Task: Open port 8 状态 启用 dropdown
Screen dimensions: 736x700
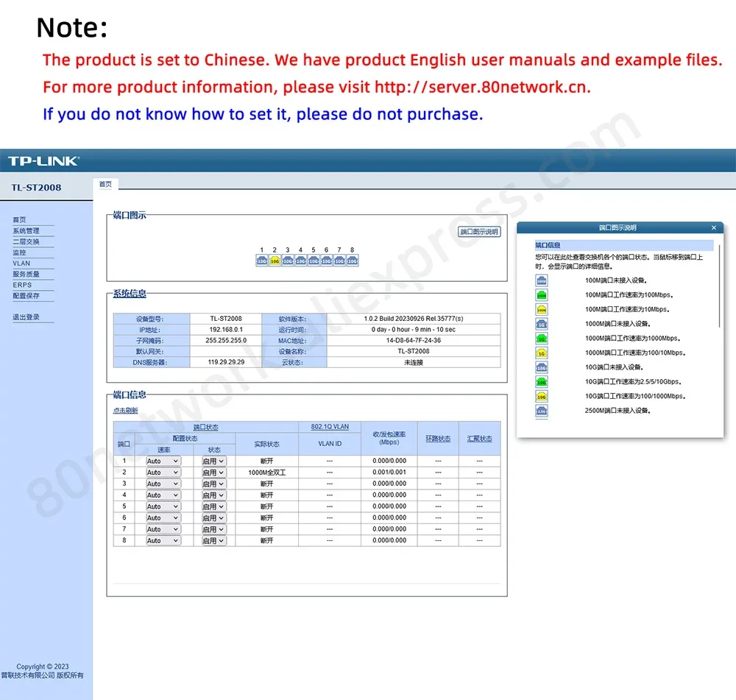Action: point(214,541)
